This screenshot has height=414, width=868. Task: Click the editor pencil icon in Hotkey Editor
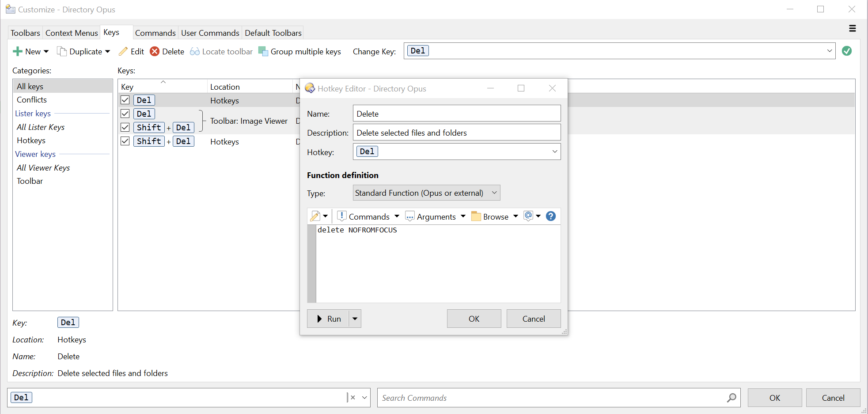coord(315,216)
